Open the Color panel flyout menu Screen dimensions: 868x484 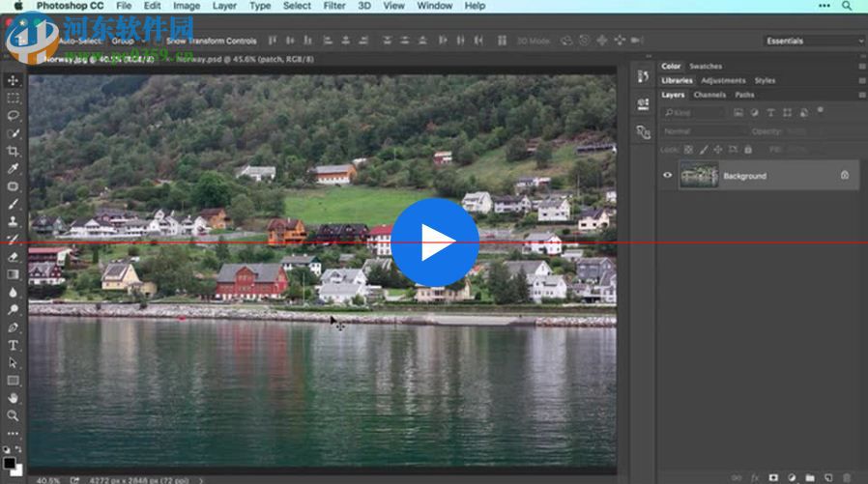tap(862, 67)
